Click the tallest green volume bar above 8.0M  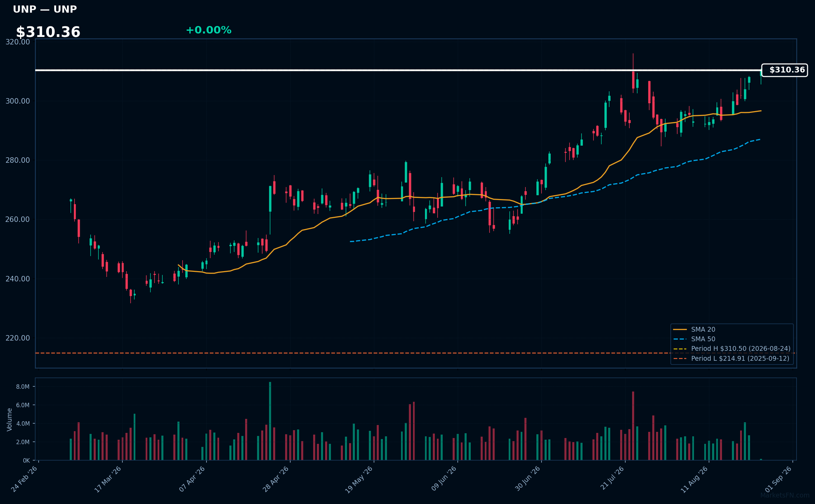(270, 421)
